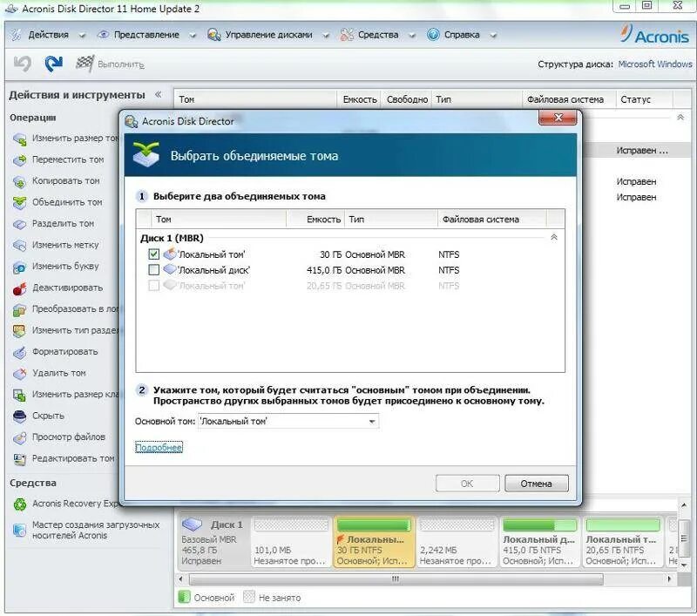Open the Подробнее link

159,448
